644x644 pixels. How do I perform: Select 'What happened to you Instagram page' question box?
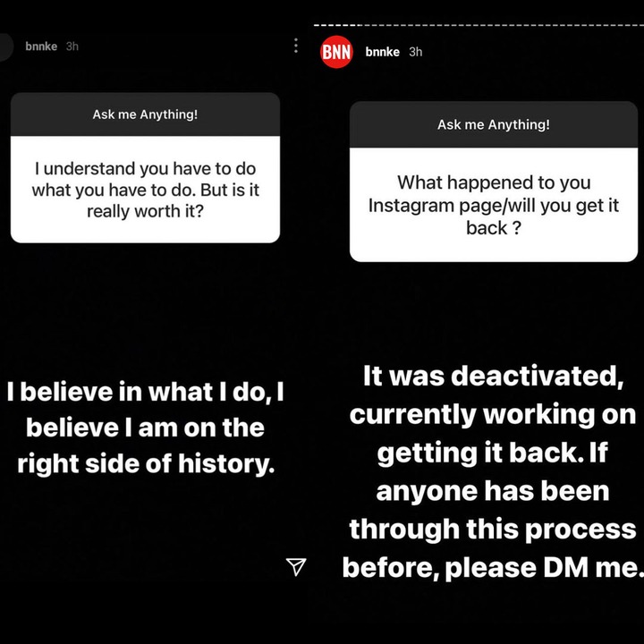[x=493, y=205]
